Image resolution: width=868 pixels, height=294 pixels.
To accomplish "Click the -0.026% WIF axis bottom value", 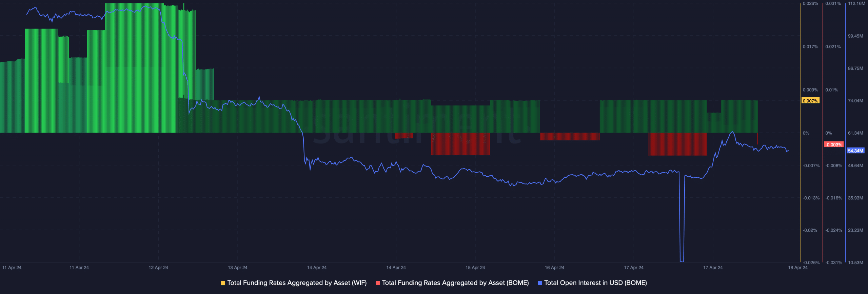I will point(811,262).
